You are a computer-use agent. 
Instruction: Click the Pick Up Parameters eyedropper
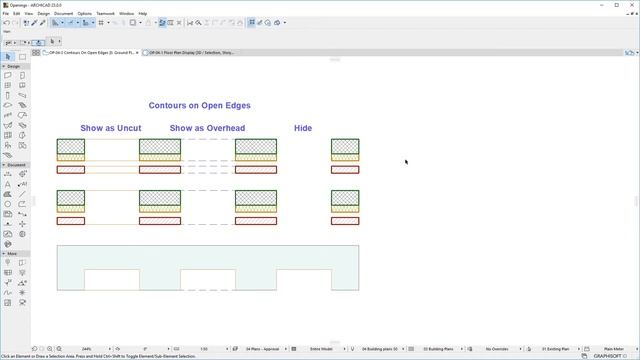tap(34, 23)
